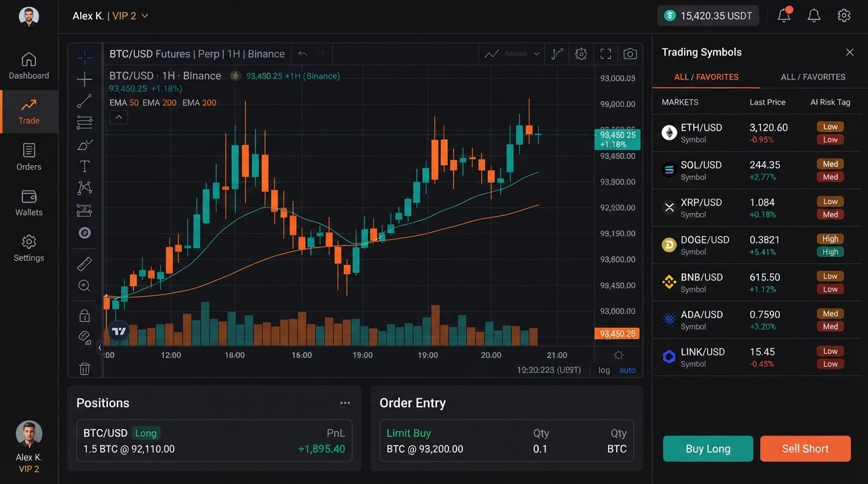The image size is (868, 484).
Task: Click the SOL/USD Solana coin icon
Action: [x=669, y=170]
